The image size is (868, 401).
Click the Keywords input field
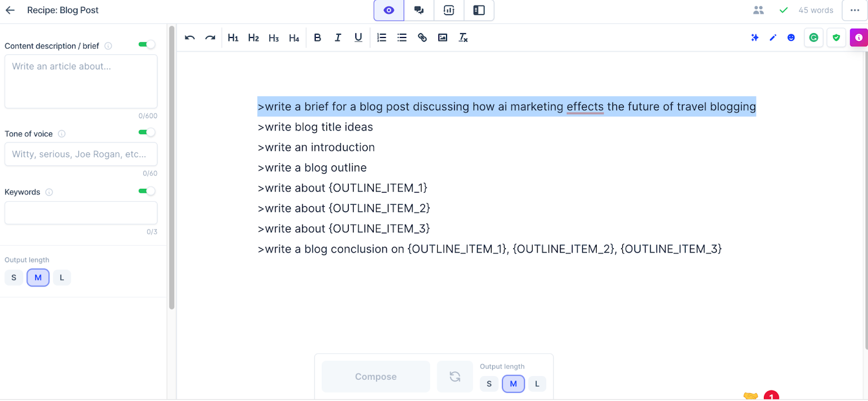pos(81,213)
